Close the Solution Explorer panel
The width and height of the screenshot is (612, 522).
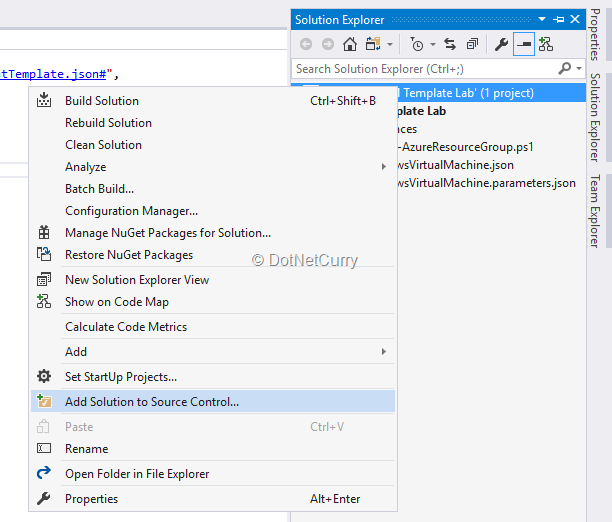point(575,19)
